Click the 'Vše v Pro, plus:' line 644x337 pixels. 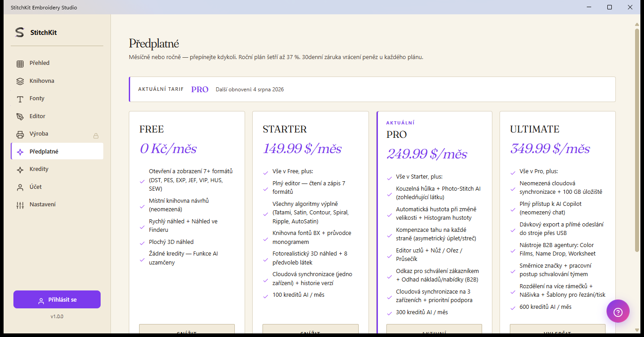point(539,171)
